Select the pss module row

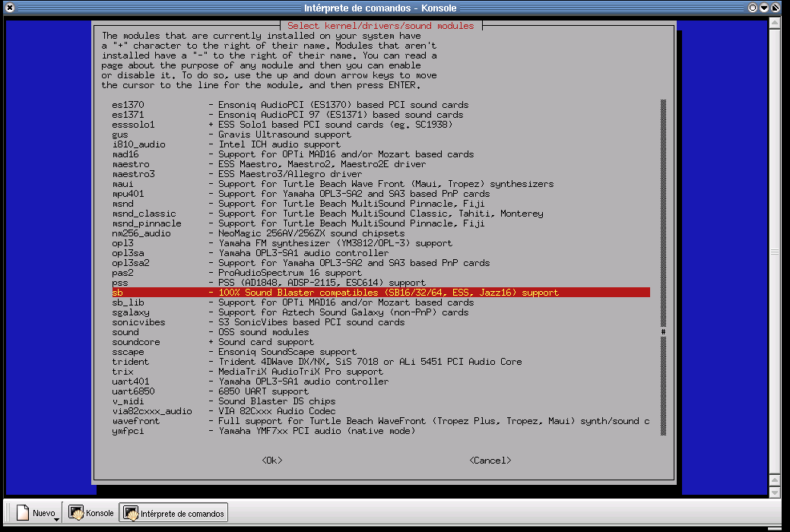point(381,283)
